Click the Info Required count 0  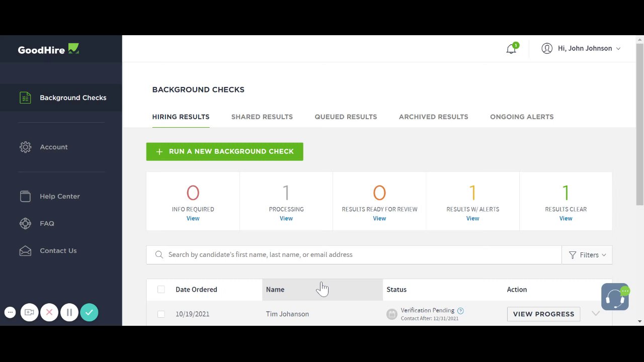coord(193,193)
